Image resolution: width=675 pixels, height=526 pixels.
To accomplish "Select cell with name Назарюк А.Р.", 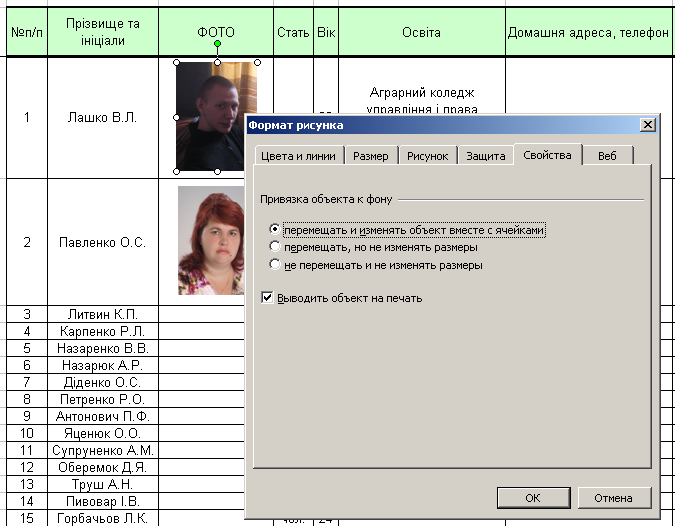I will pyautogui.click(x=103, y=365).
